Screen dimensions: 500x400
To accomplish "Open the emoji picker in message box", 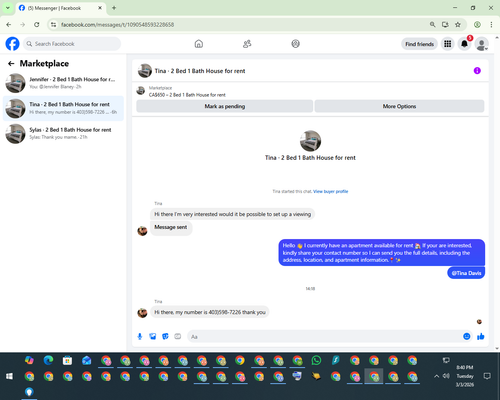I will 467,336.
